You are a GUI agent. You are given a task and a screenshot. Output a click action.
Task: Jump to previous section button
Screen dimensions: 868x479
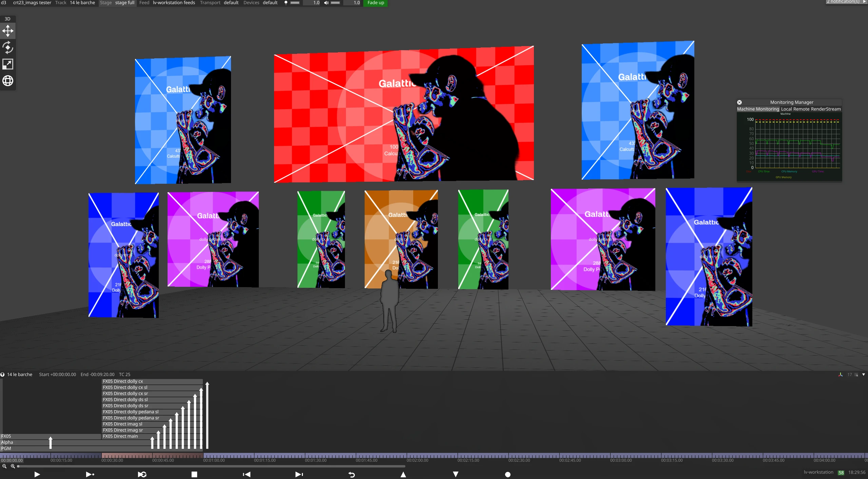click(x=247, y=474)
